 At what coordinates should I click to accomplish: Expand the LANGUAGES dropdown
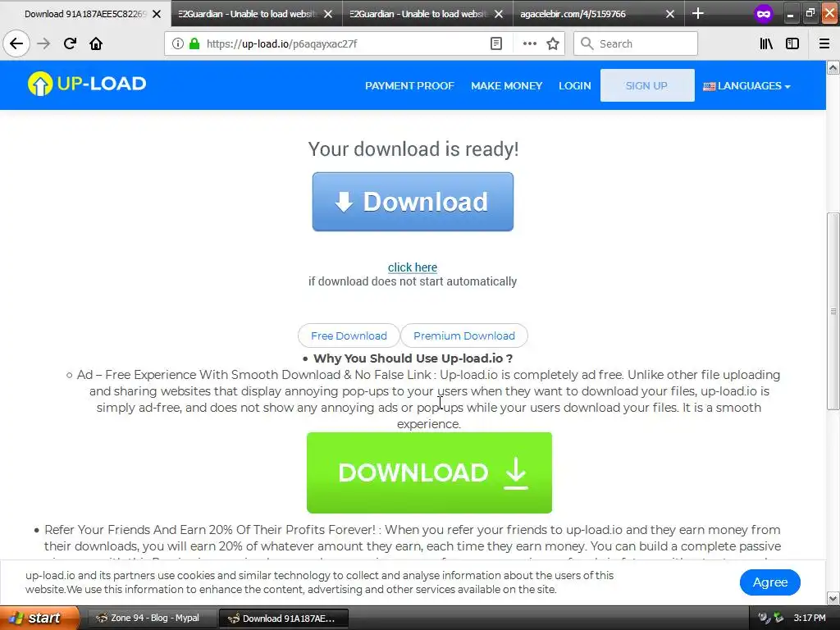coord(746,85)
